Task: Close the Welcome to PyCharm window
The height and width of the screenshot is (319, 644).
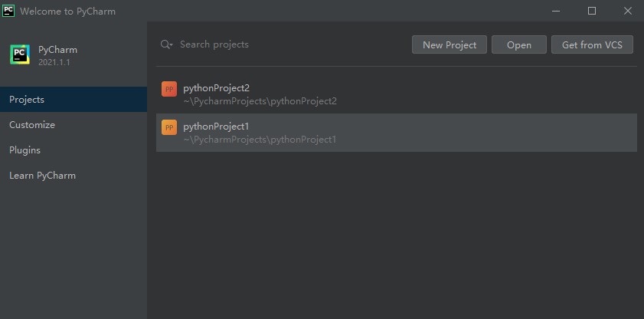Action: coord(626,11)
